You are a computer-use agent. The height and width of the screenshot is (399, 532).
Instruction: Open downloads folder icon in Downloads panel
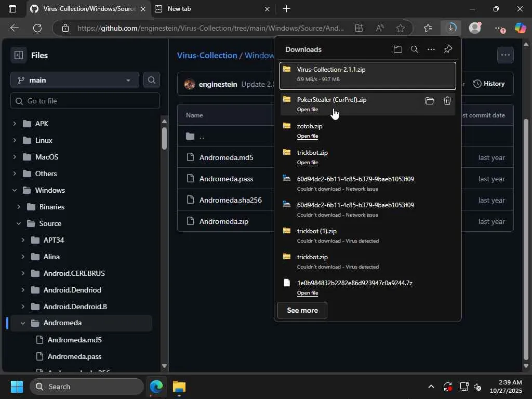click(x=397, y=49)
